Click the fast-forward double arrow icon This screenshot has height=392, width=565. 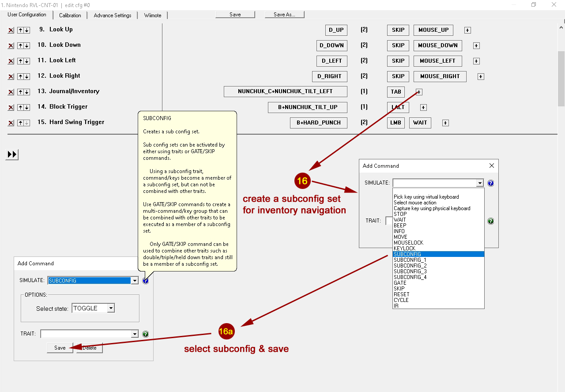(x=12, y=155)
